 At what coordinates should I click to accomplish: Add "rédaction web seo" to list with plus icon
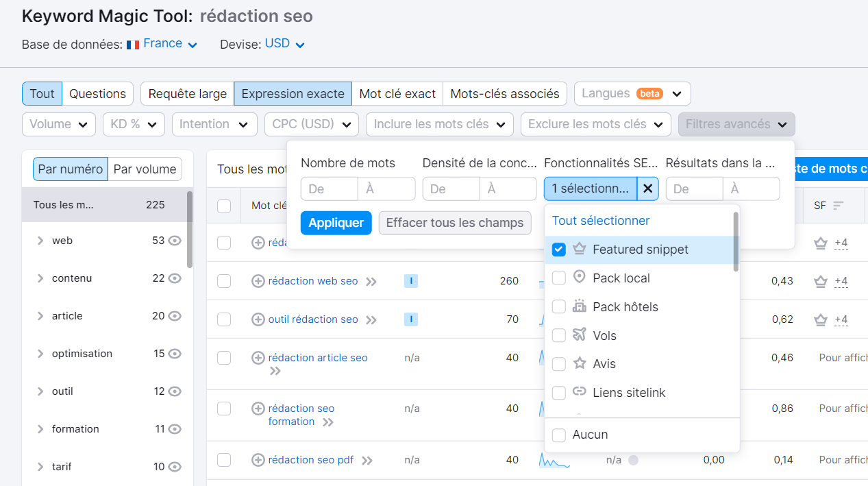tap(258, 280)
